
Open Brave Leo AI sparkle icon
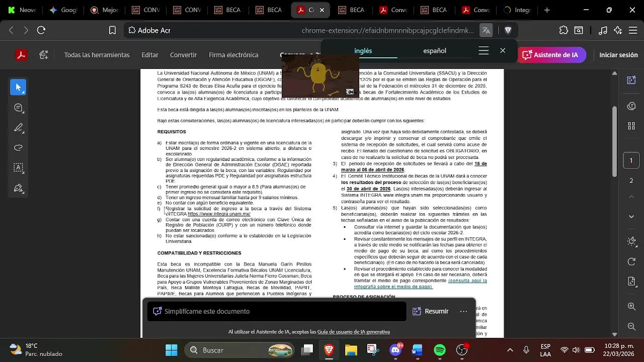[x=618, y=30]
